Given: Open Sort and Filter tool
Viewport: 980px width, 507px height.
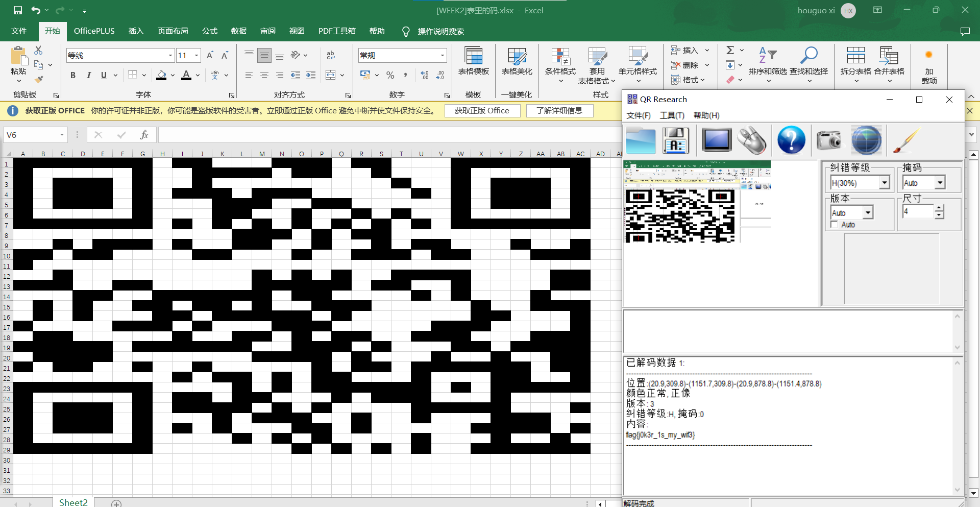Looking at the screenshot, I should pyautogui.click(x=768, y=55).
